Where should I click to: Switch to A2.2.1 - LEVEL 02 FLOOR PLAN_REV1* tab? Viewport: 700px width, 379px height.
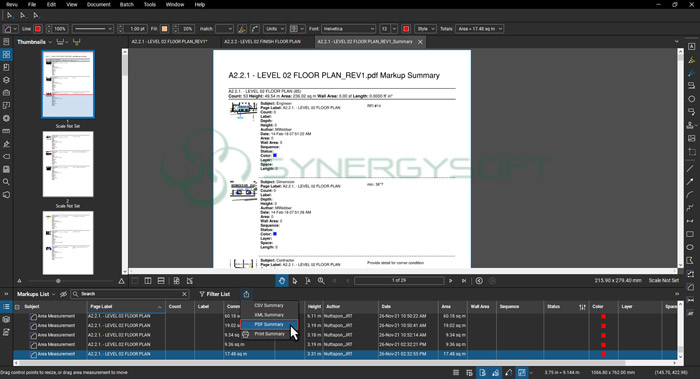click(x=170, y=42)
